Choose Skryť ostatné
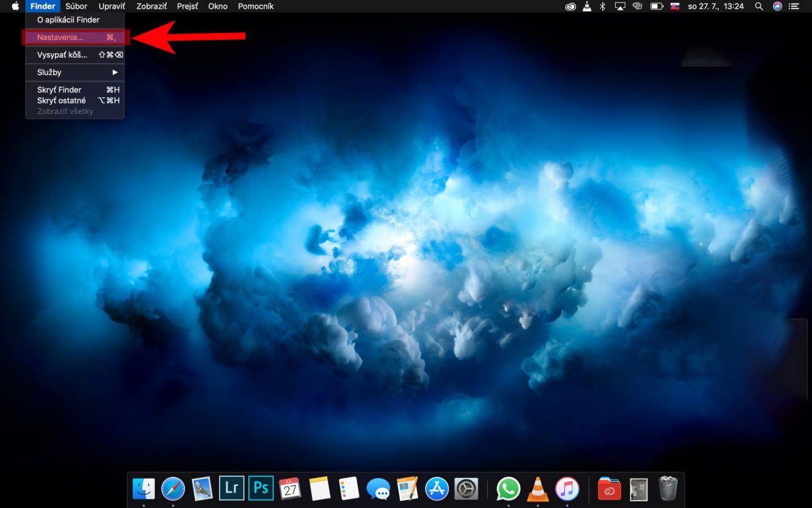This screenshot has width=812, height=508. coord(75,100)
